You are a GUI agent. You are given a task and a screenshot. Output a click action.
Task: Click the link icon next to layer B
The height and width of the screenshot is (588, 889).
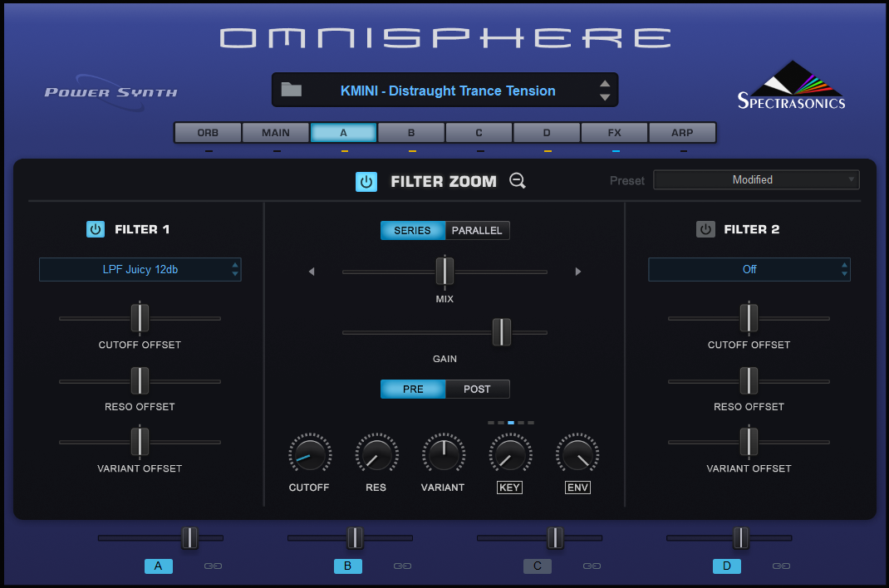[403, 566]
